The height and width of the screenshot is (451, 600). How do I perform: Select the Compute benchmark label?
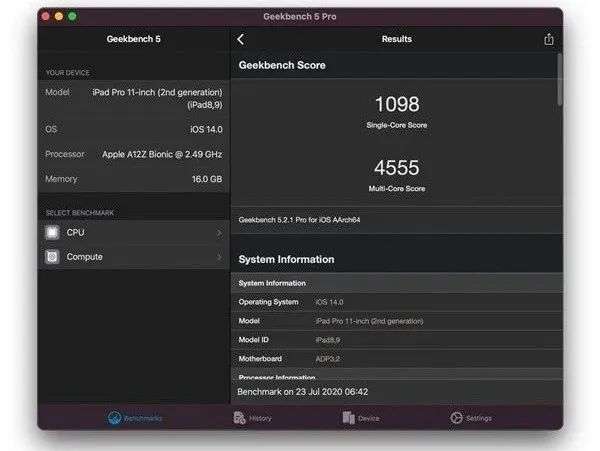click(x=85, y=257)
